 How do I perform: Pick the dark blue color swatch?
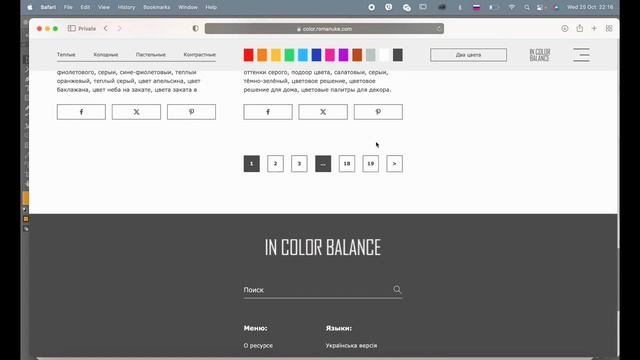click(x=316, y=55)
